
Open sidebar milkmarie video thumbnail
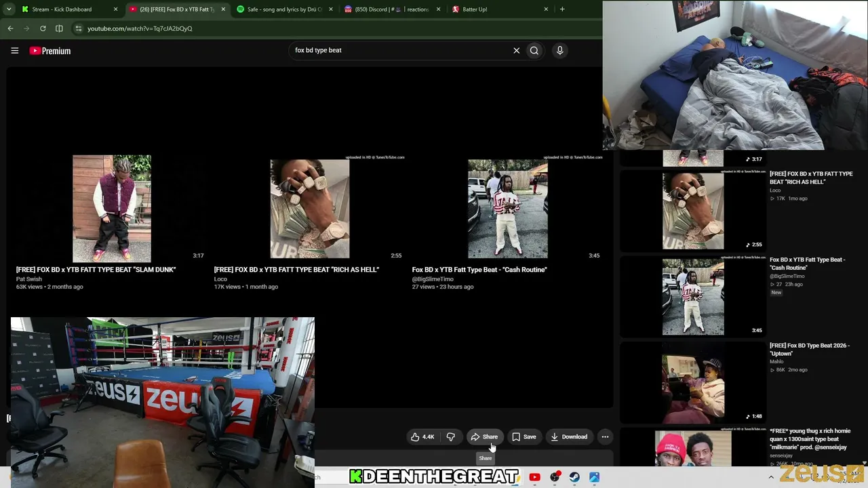point(693,447)
